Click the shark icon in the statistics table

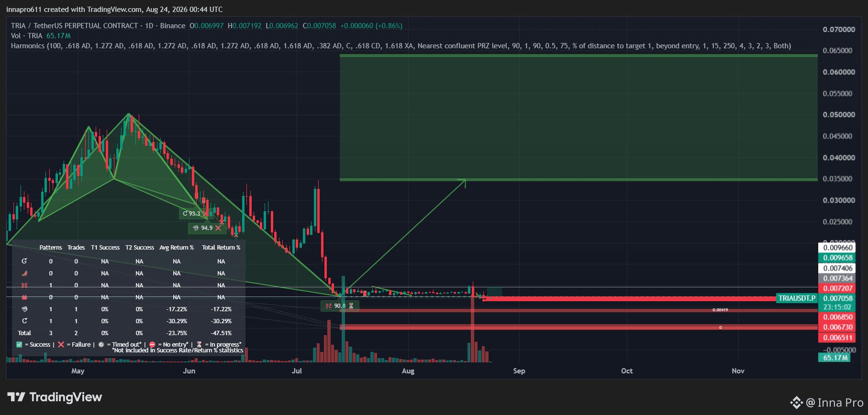(x=24, y=309)
